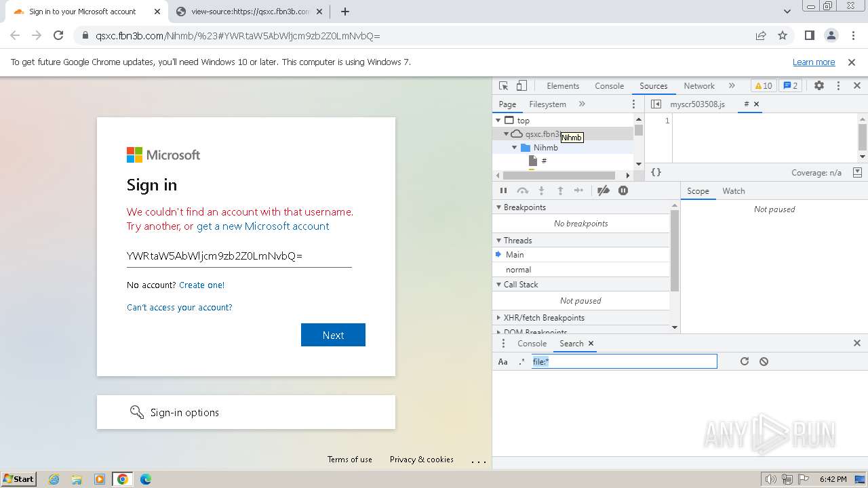Click pretty print braces icon
Screen dimensions: 868x488
656,172
